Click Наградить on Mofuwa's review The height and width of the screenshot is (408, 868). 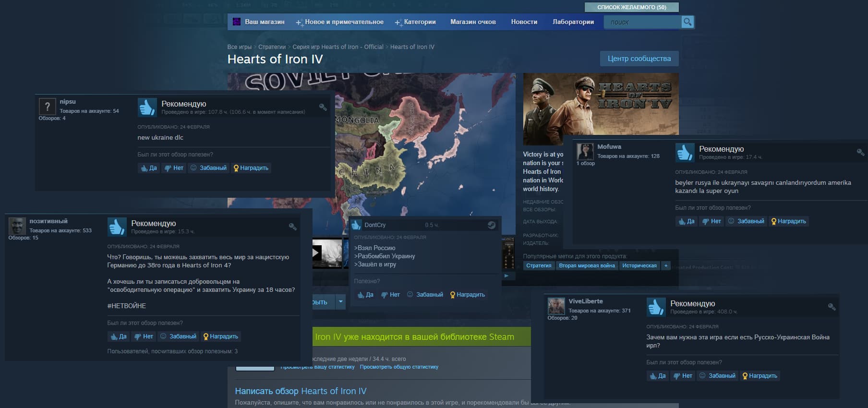pos(788,221)
